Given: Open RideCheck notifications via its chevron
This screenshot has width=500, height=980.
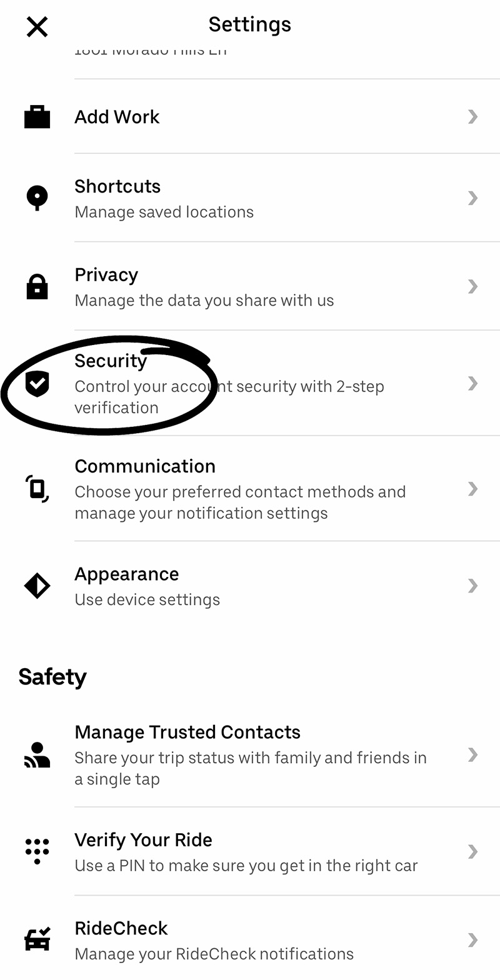Looking at the screenshot, I should [473, 939].
